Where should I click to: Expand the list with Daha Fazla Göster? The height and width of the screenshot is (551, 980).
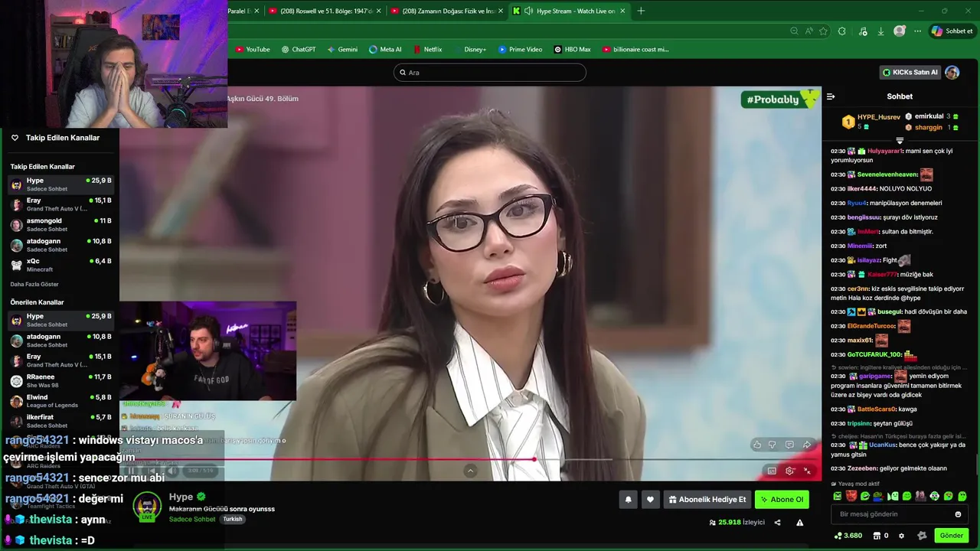[34, 284]
